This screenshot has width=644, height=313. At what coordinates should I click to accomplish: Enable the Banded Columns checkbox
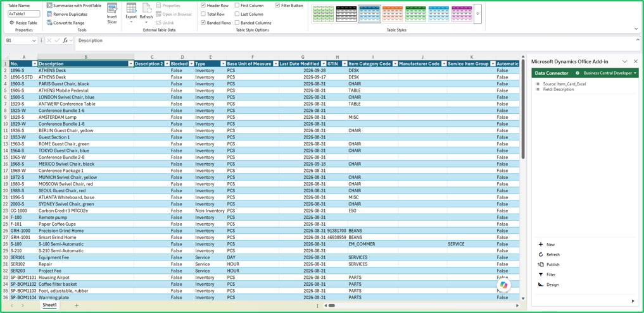237,23
